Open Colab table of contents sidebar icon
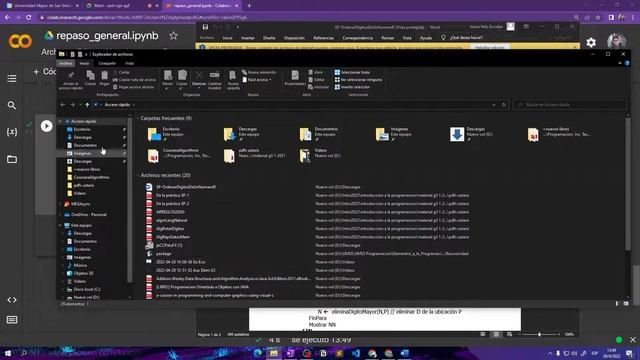This screenshot has width=640, height=360. (x=12, y=78)
